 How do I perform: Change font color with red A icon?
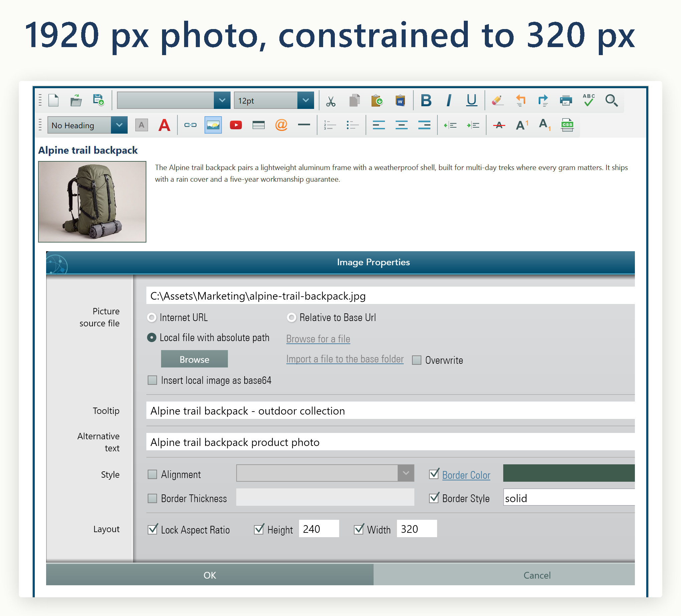[164, 125]
